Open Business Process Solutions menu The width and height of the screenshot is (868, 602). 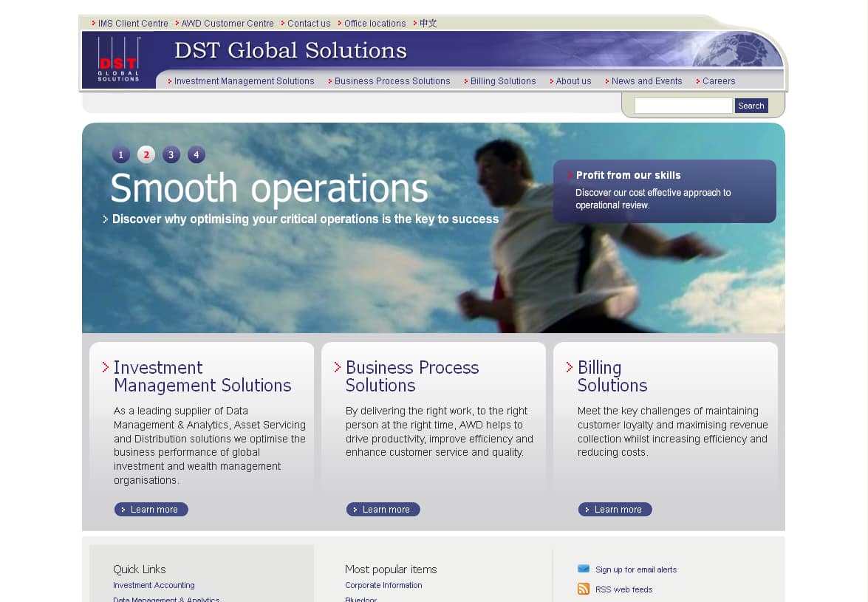pos(392,81)
